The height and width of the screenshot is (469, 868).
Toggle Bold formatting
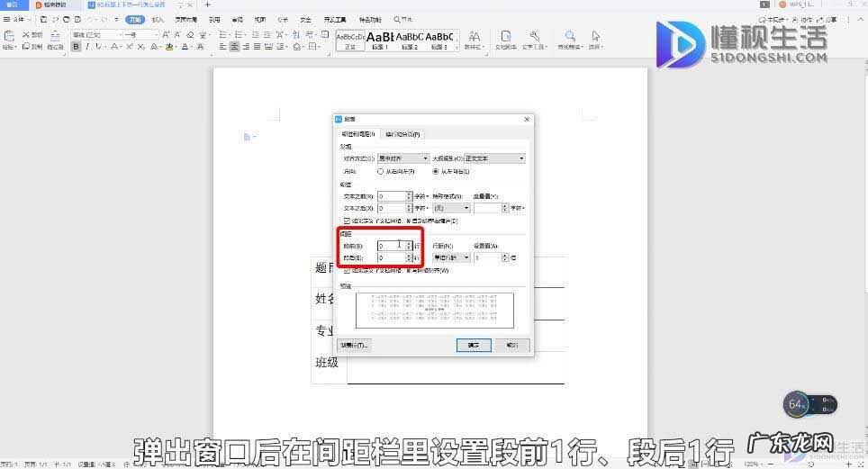tap(76, 47)
